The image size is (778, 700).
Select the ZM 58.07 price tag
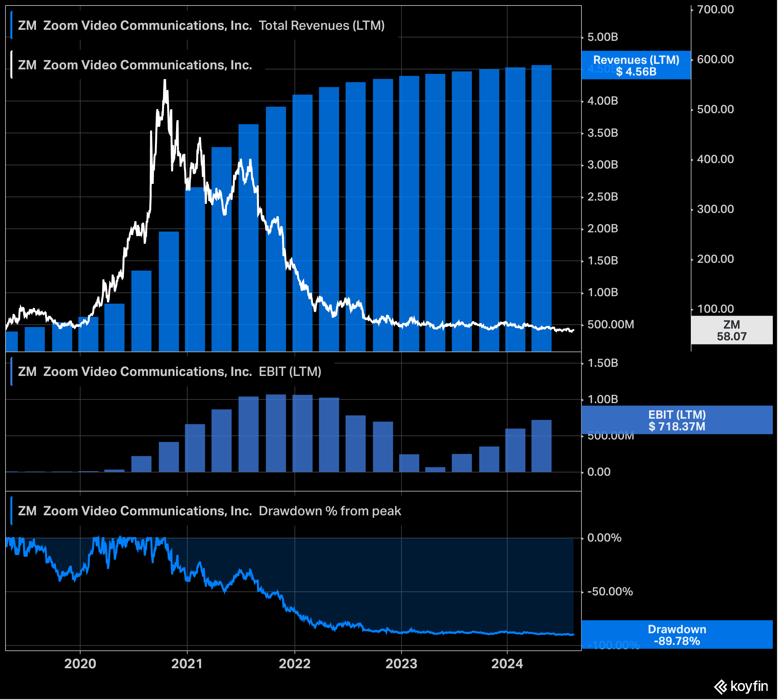tap(732, 330)
